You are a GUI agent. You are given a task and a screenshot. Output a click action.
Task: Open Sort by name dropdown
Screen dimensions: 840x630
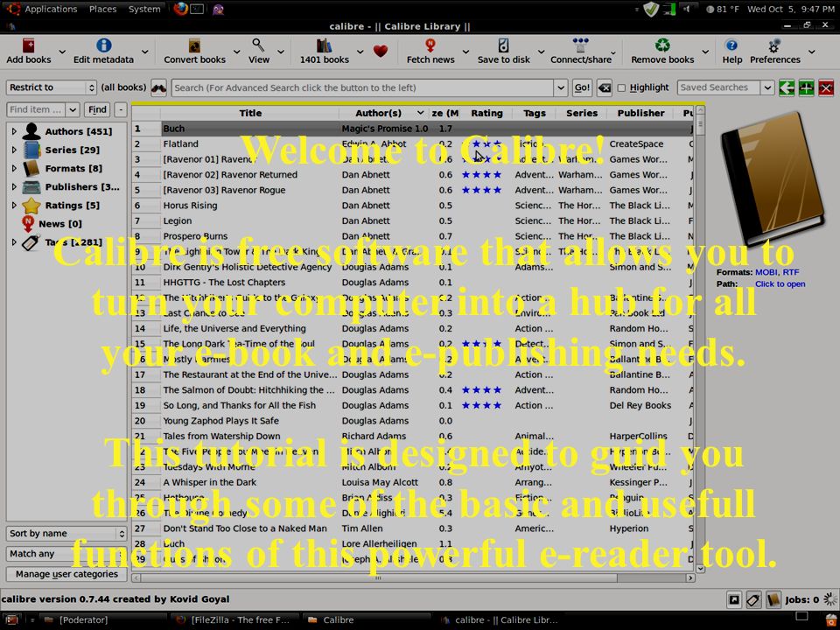[x=66, y=533]
